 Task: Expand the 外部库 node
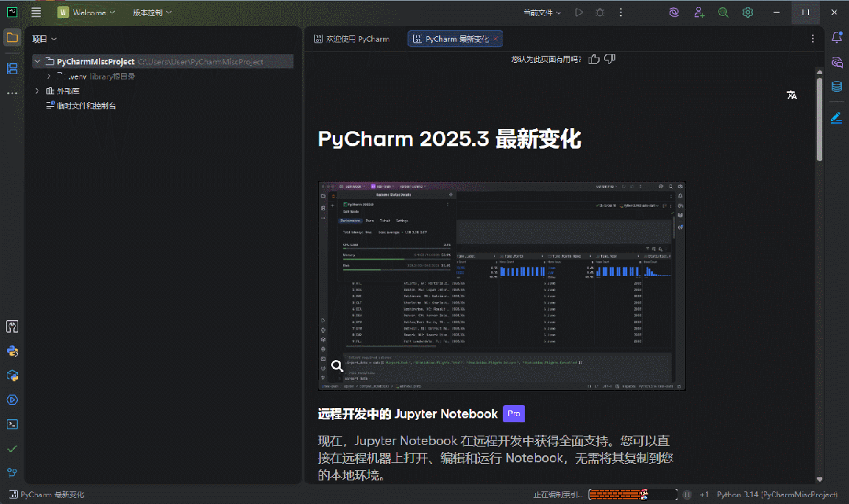pyautogui.click(x=37, y=91)
